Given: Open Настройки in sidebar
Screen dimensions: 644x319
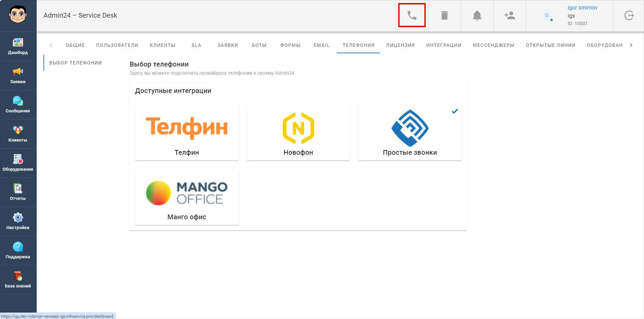Looking at the screenshot, I should tap(18, 222).
